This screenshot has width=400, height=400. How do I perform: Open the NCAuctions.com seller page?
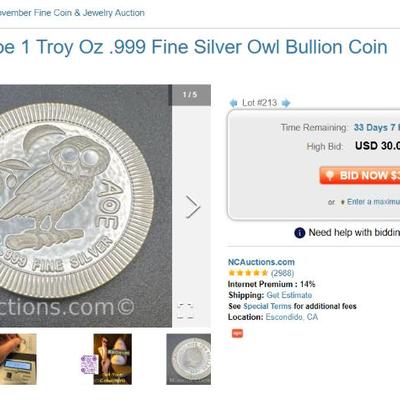[261, 262]
